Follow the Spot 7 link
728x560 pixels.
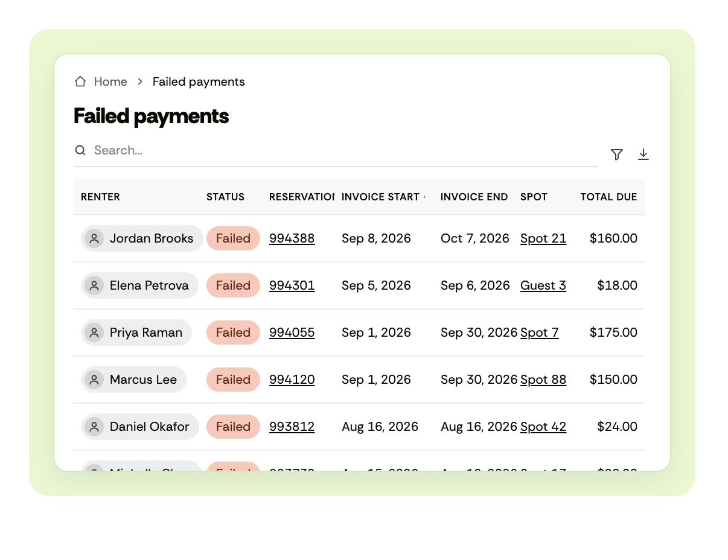click(540, 332)
